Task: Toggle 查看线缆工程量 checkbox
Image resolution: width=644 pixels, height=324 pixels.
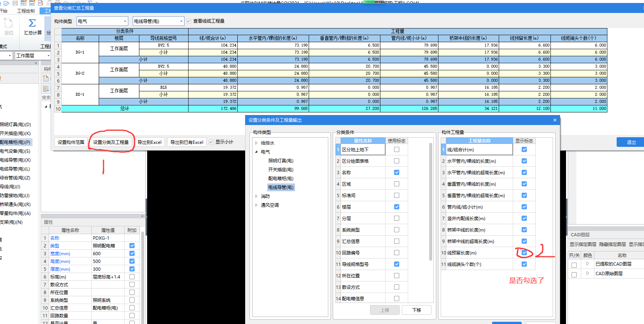Action: 189,21
